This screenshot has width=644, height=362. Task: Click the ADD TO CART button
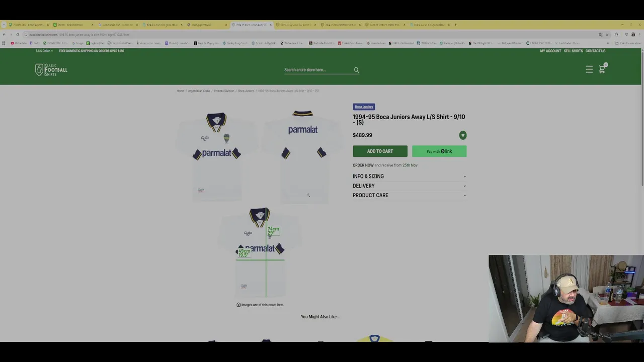pyautogui.click(x=380, y=151)
